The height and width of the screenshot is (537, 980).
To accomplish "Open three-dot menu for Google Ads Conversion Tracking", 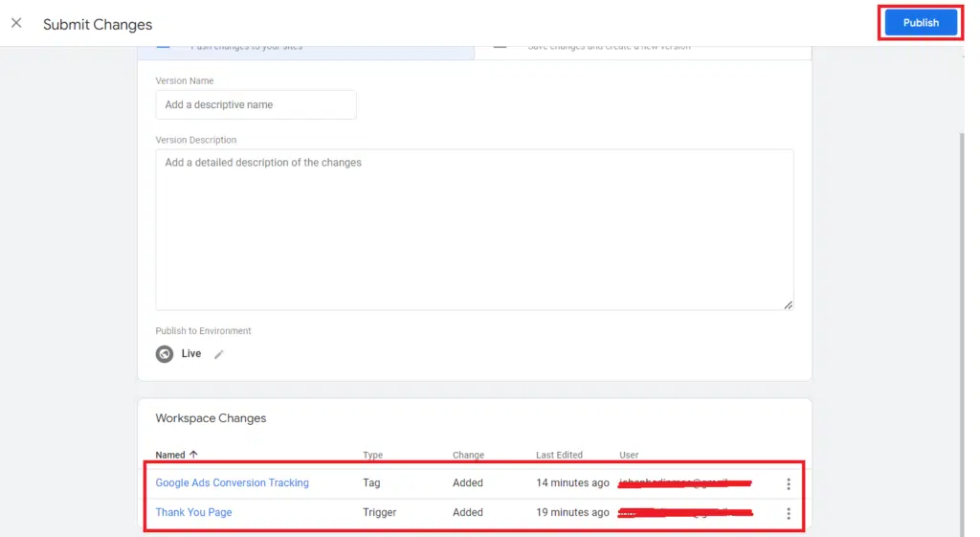I will (788, 484).
